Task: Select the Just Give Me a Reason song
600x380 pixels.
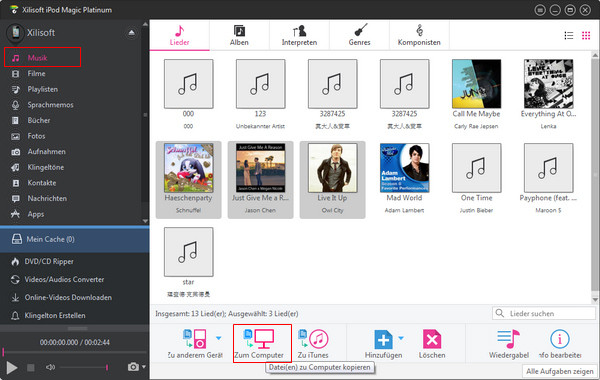Action: coord(260,179)
